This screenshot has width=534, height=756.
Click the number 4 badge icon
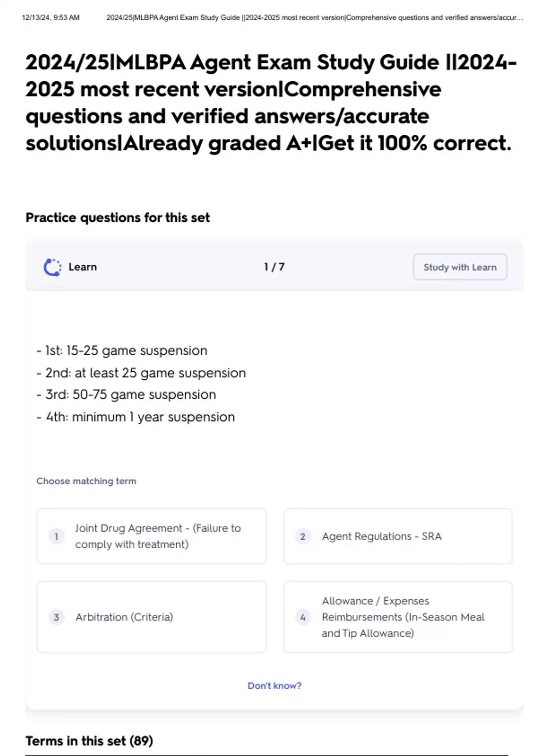303,617
